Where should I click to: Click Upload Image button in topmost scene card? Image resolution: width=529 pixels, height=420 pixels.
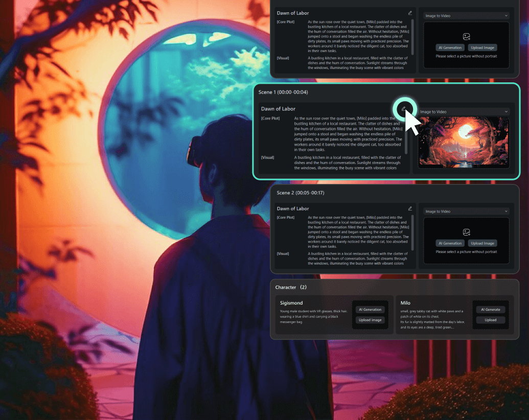[482, 48]
